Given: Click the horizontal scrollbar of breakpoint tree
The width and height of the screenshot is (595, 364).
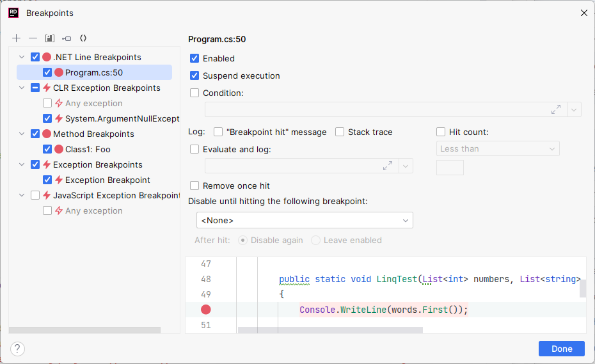Looking at the screenshot, I should point(84,330).
